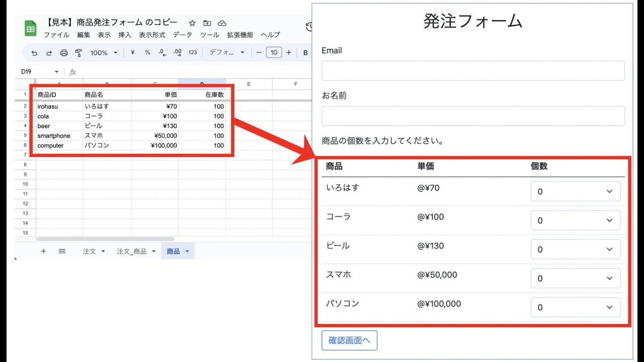Select the 商品ID header cell
Image resolution: width=644 pixels, height=362 pixels.
coord(59,95)
